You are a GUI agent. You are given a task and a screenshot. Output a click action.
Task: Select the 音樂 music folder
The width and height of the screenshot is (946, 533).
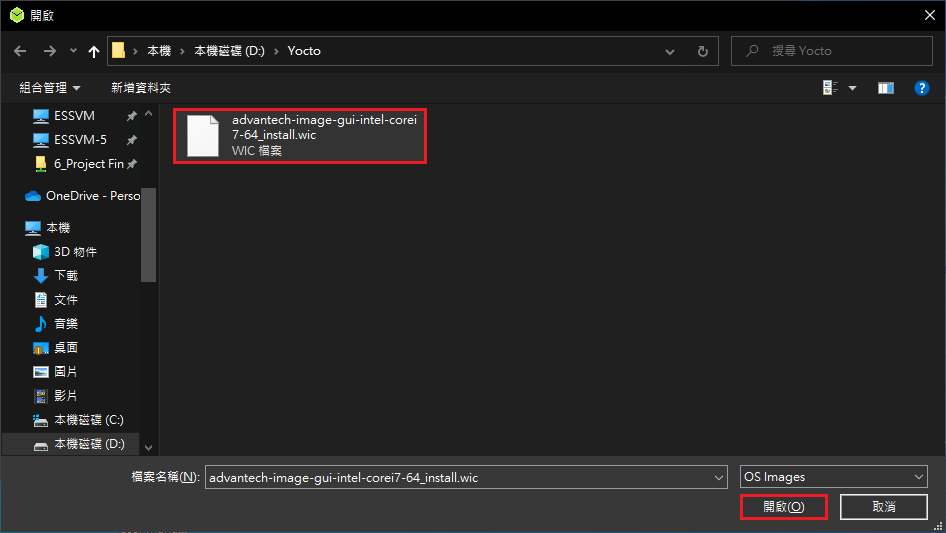(x=65, y=324)
